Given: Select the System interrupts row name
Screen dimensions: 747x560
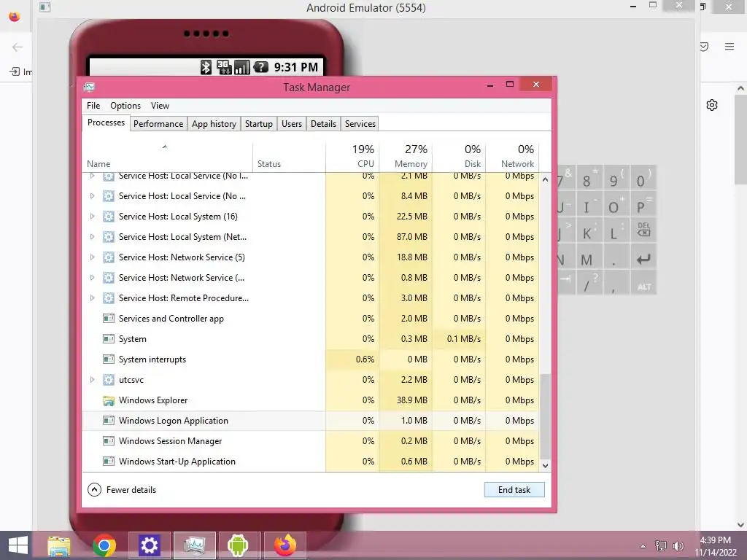Looking at the screenshot, I should [x=152, y=359].
